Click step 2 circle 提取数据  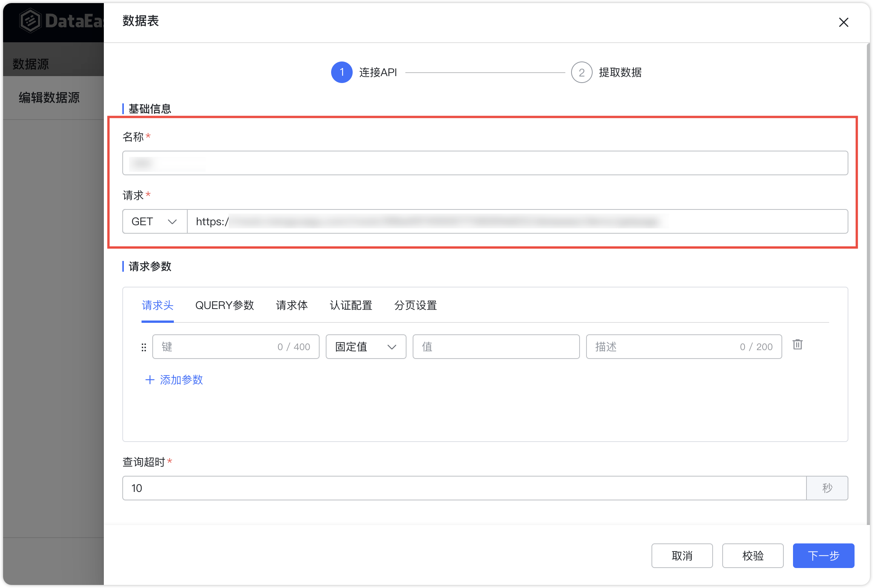pos(581,72)
